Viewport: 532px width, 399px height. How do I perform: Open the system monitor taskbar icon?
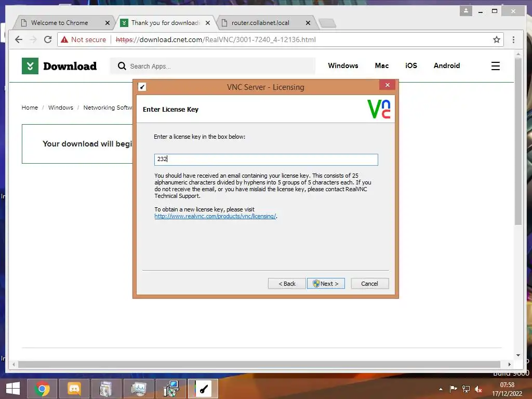(x=138, y=389)
